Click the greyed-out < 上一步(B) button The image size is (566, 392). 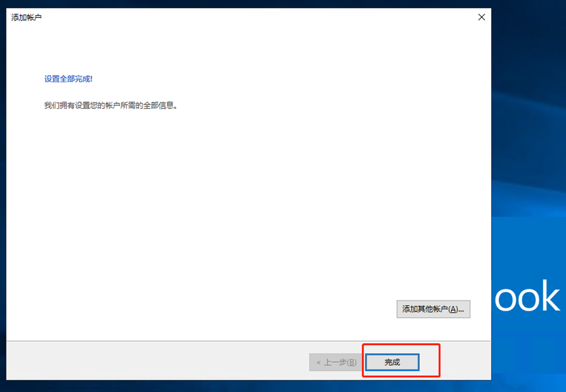click(336, 362)
